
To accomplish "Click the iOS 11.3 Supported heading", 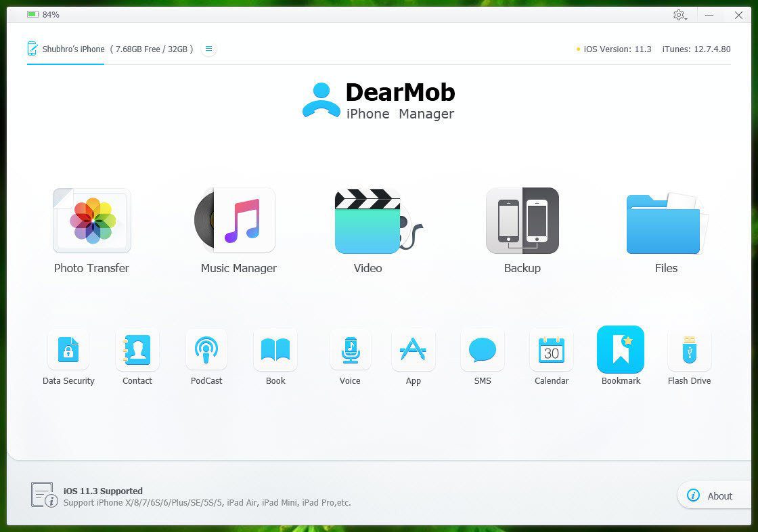I will pos(103,491).
